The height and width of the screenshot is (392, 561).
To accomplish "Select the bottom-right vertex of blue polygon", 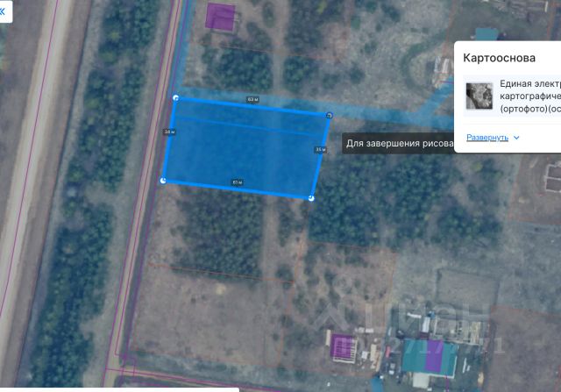I will 311,198.
